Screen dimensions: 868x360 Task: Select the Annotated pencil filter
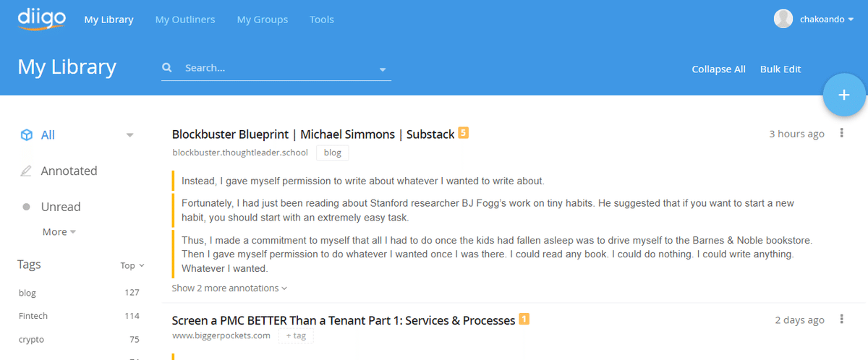click(x=26, y=171)
